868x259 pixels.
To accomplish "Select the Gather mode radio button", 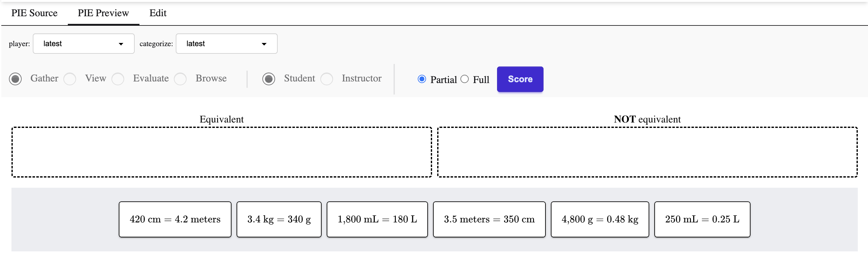I will point(16,79).
